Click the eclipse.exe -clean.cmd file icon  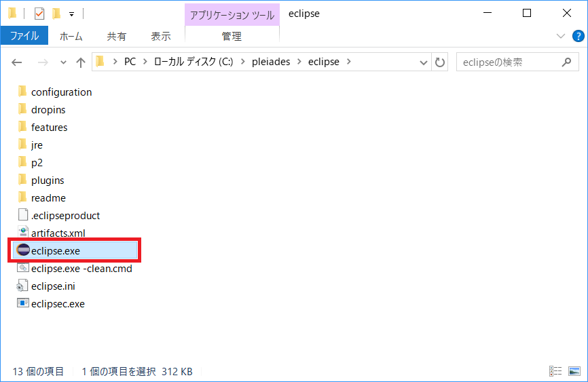click(x=23, y=267)
